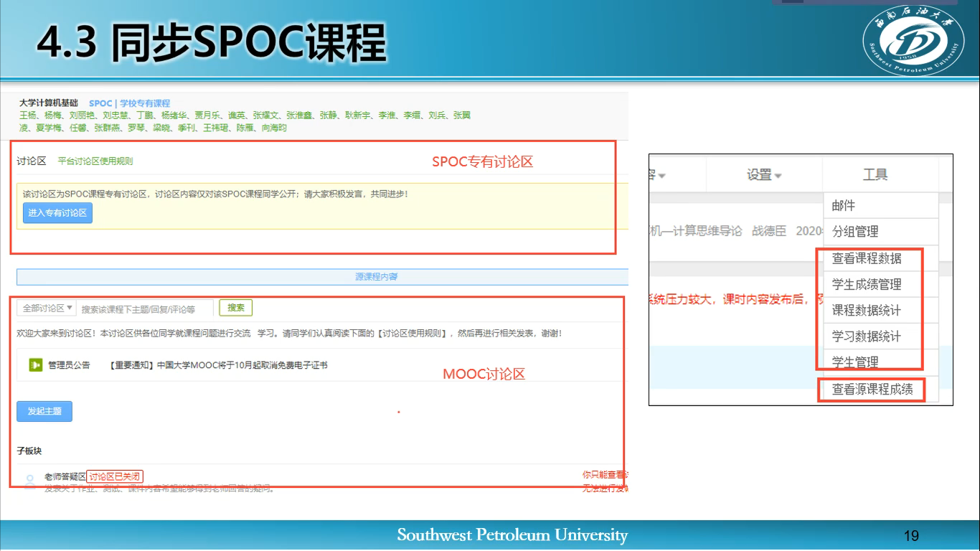Viewport: 980px width, 551px height.
Task: Open the 全部讨论区 dropdown
Action: point(47,308)
